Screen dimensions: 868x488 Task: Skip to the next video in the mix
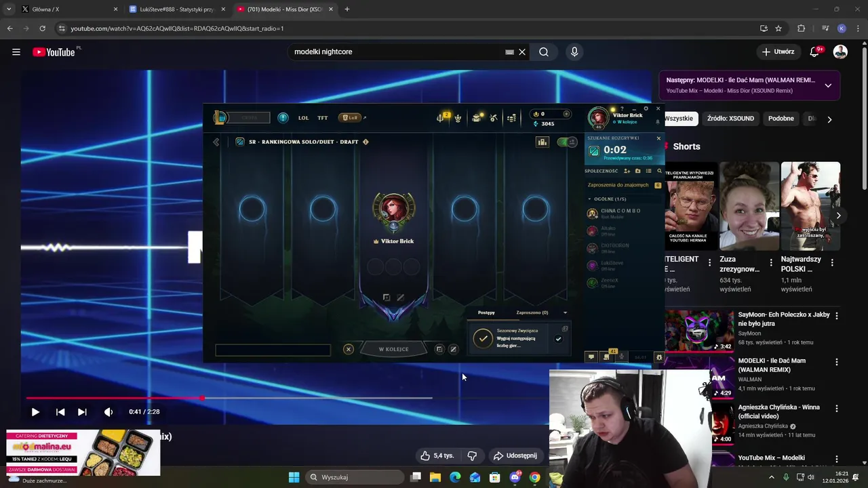82,411
